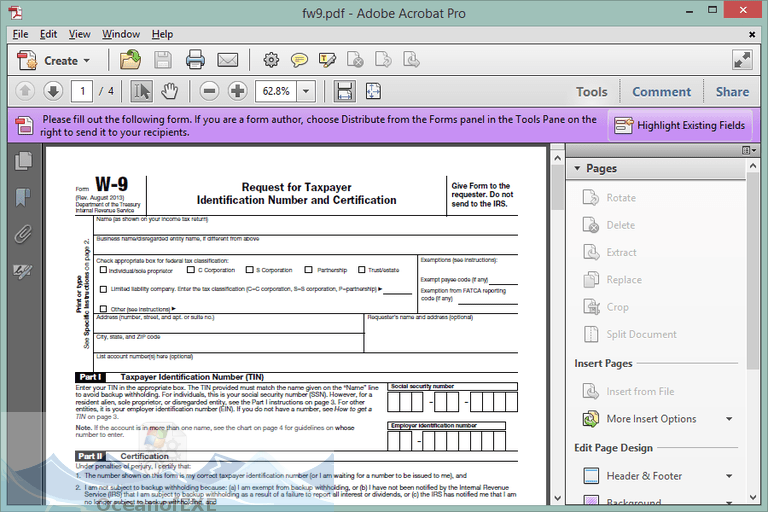Image resolution: width=768 pixels, height=512 pixels.
Task: Open Page Thumbnails navigation panel
Action: pos(23,161)
